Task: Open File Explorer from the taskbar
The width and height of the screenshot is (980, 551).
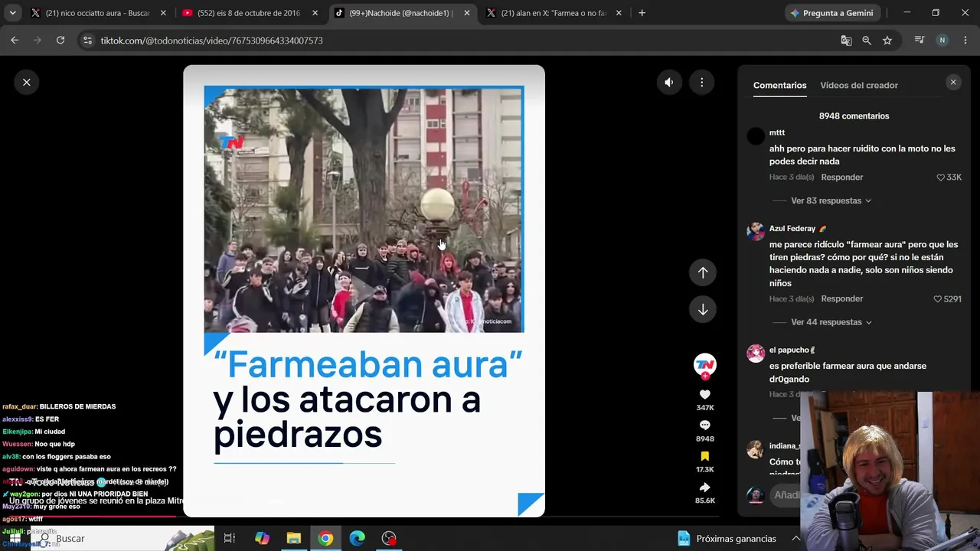Action: 294,539
